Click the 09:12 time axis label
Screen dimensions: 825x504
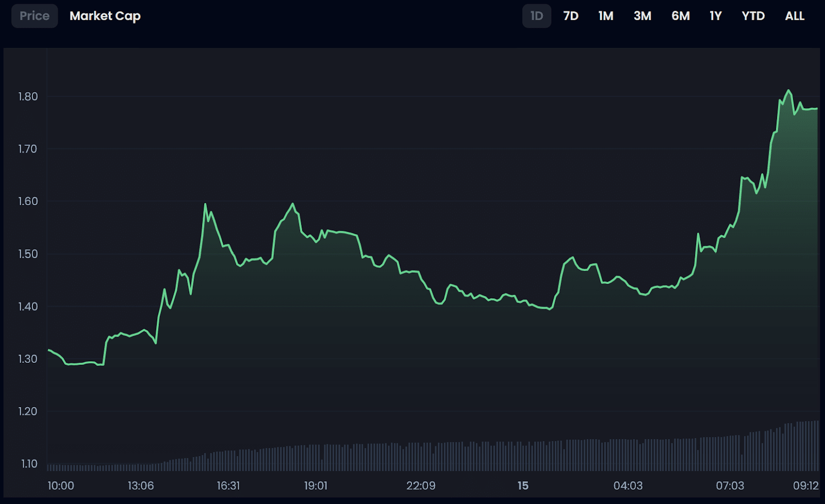pyautogui.click(x=806, y=485)
